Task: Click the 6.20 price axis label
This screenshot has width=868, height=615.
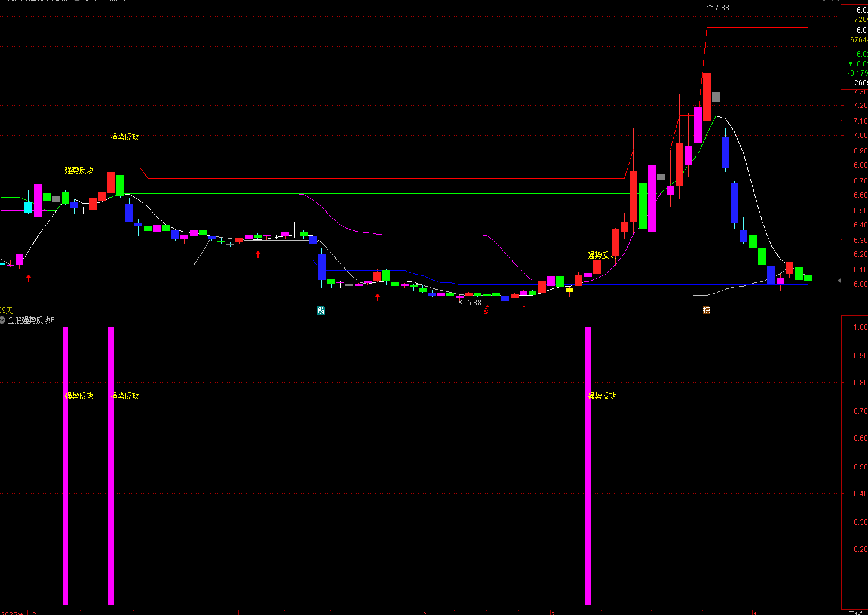Action: (x=860, y=254)
